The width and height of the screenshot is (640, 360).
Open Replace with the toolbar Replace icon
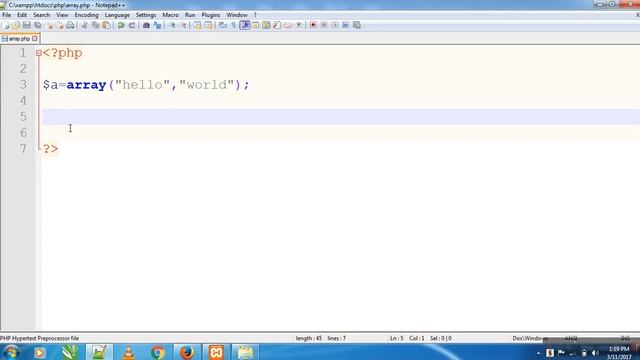[157, 25]
